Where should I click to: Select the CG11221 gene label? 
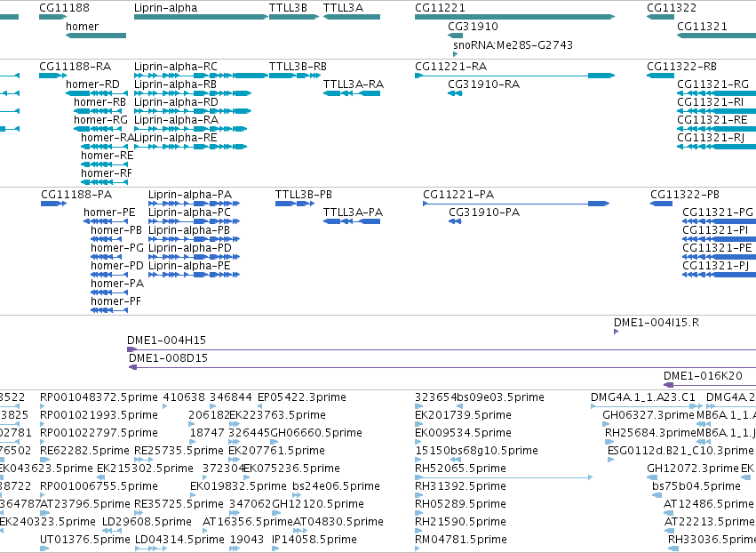tap(440, 8)
